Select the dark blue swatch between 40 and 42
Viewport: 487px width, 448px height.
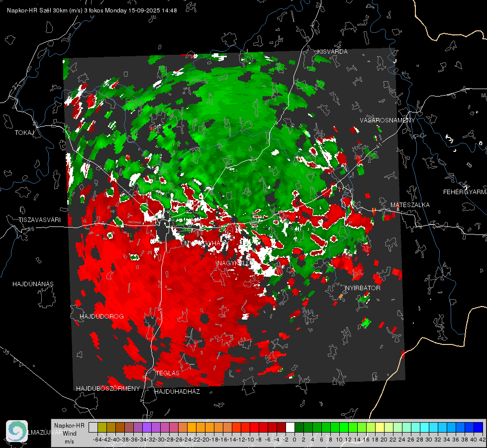[x=479, y=427]
